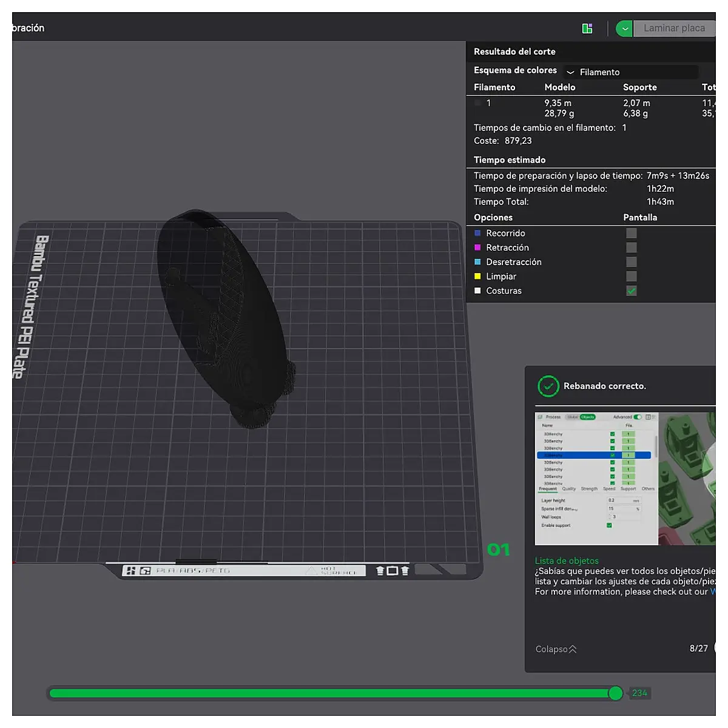This screenshot has height=728, width=728.
Task: Click the 8/27 tip counter
Action: point(699,649)
